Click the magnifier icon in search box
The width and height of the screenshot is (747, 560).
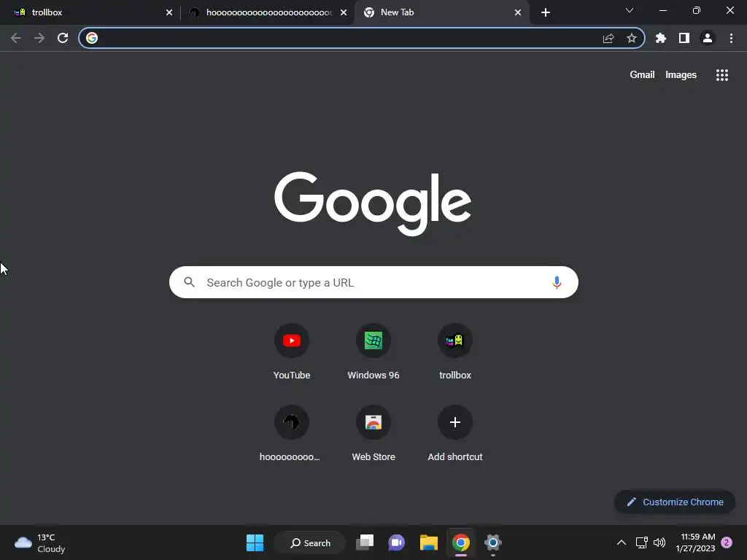[x=189, y=282]
